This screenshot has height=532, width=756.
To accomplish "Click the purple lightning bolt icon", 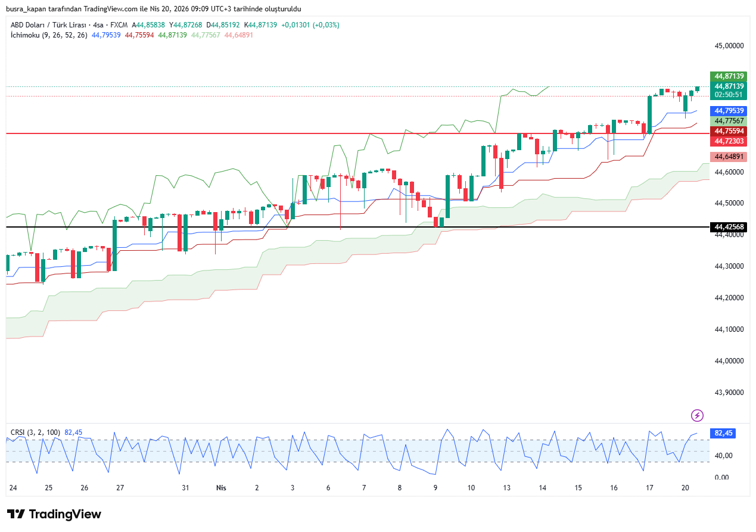I will pyautogui.click(x=696, y=415).
